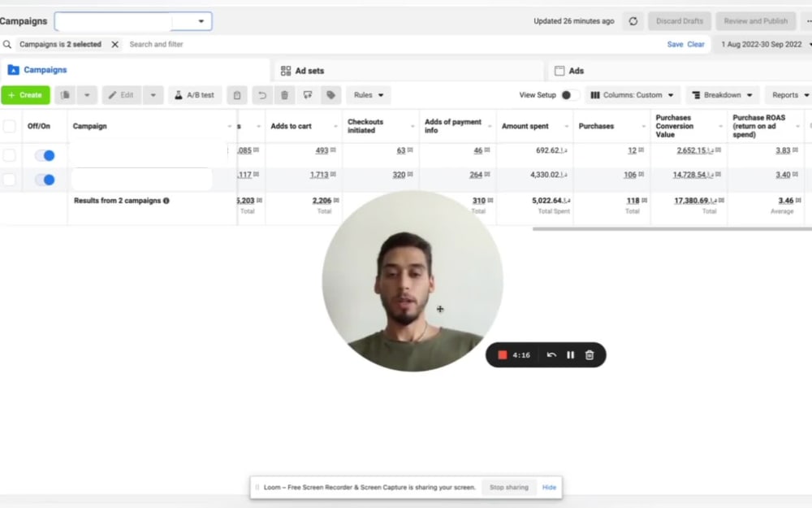Click the export/share icon next to trash
The height and width of the screenshot is (508, 812).
308,95
